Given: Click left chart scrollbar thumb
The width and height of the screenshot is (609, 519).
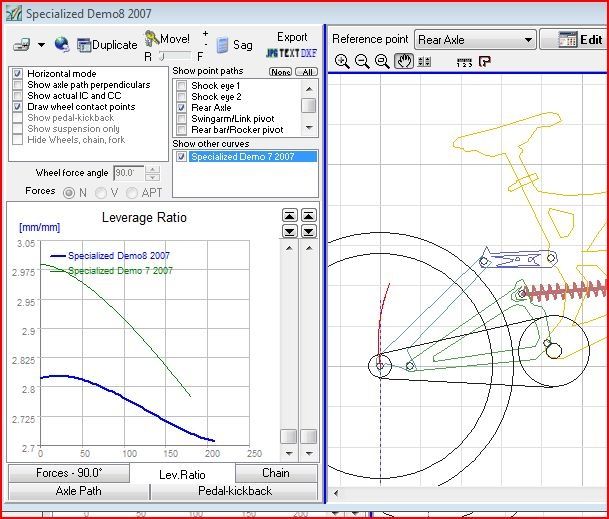Looking at the screenshot, I should pyautogui.click(x=289, y=436).
